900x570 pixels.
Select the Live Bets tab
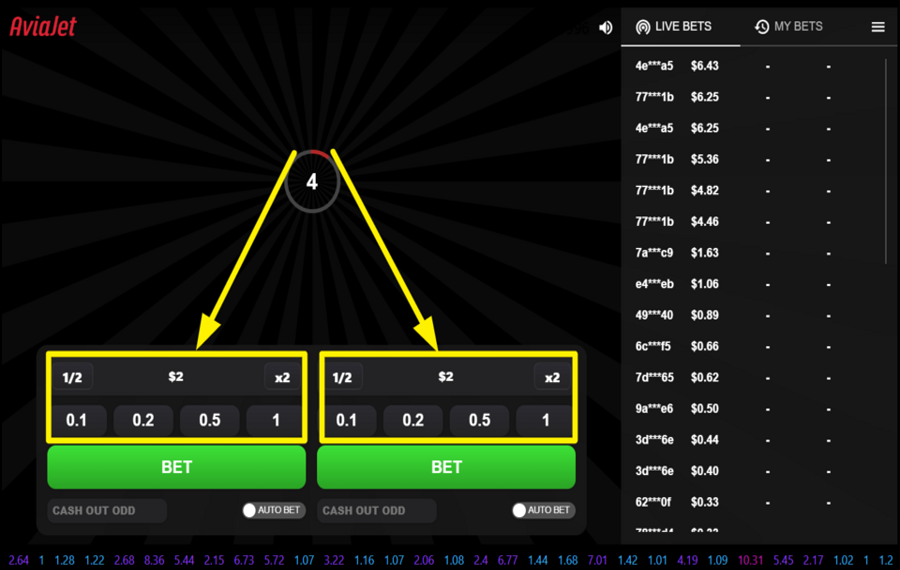674,26
